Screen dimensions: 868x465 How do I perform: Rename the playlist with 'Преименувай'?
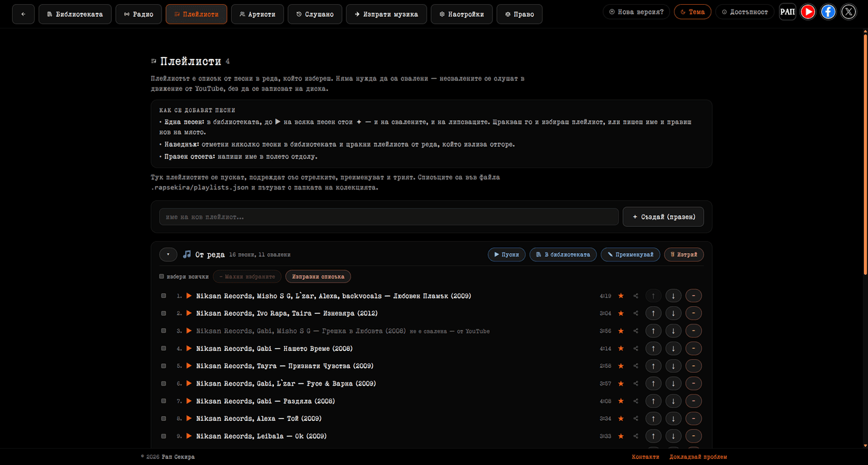(630, 255)
